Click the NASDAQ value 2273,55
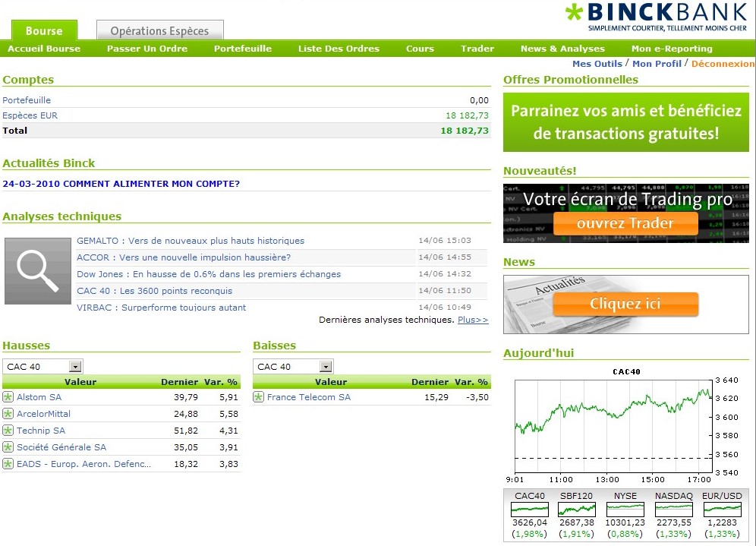This screenshot has height=546, width=756. pyautogui.click(x=673, y=523)
